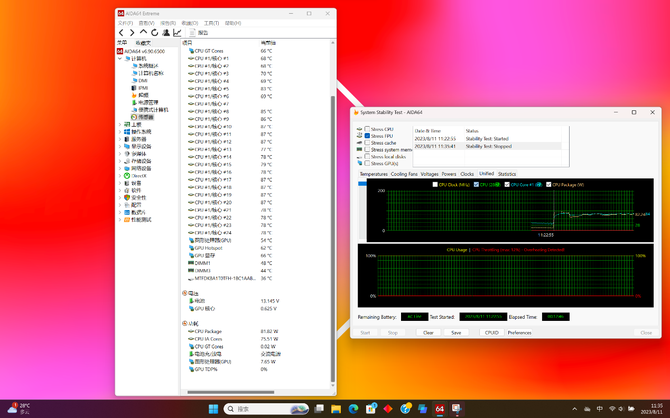Expand the 存储设备 tree node
Image resolution: width=670 pixels, height=418 pixels.
(120, 161)
